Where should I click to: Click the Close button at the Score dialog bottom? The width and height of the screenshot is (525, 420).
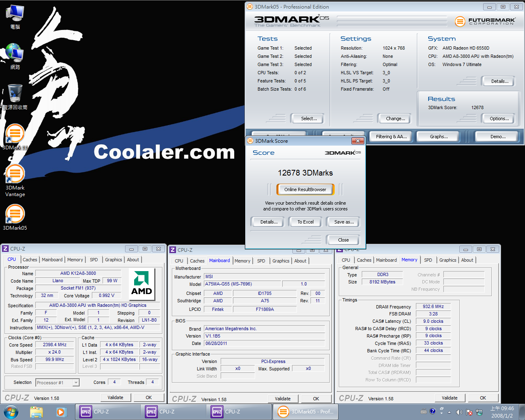pyautogui.click(x=343, y=240)
